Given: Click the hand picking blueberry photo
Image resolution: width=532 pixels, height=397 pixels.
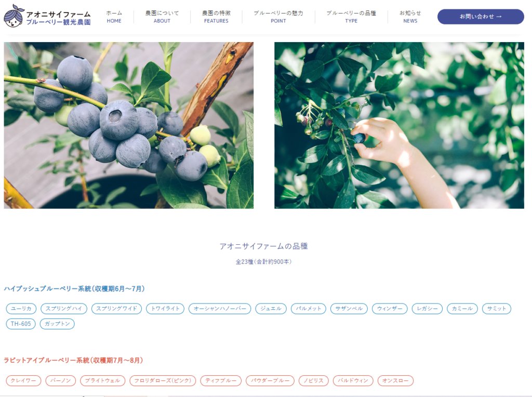Looking at the screenshot, I should point(399,125).
